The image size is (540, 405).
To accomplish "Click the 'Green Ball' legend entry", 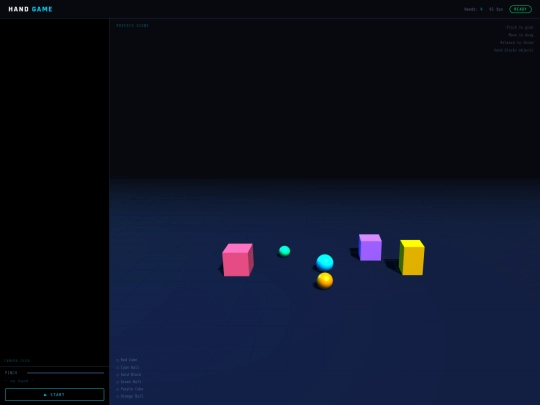I will tap(128, 382).
